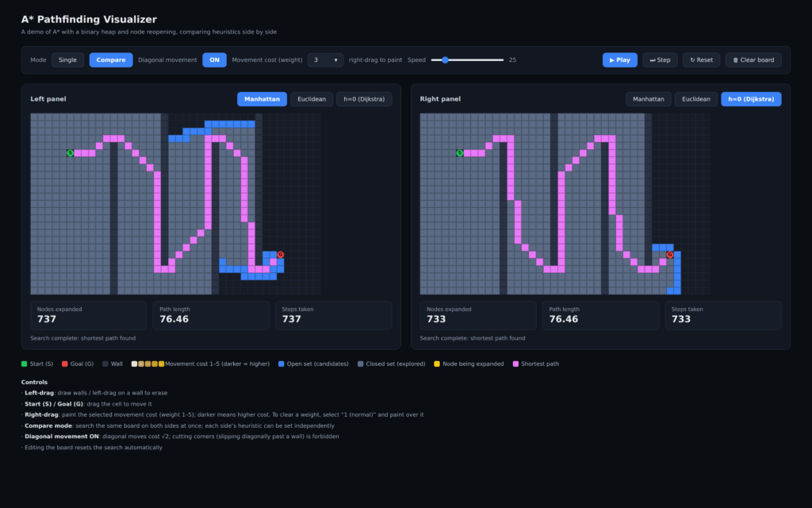Select h=0 (Dijkstra) in Left panel
Viewport: 812px width, 508px height.
point(364,99)
